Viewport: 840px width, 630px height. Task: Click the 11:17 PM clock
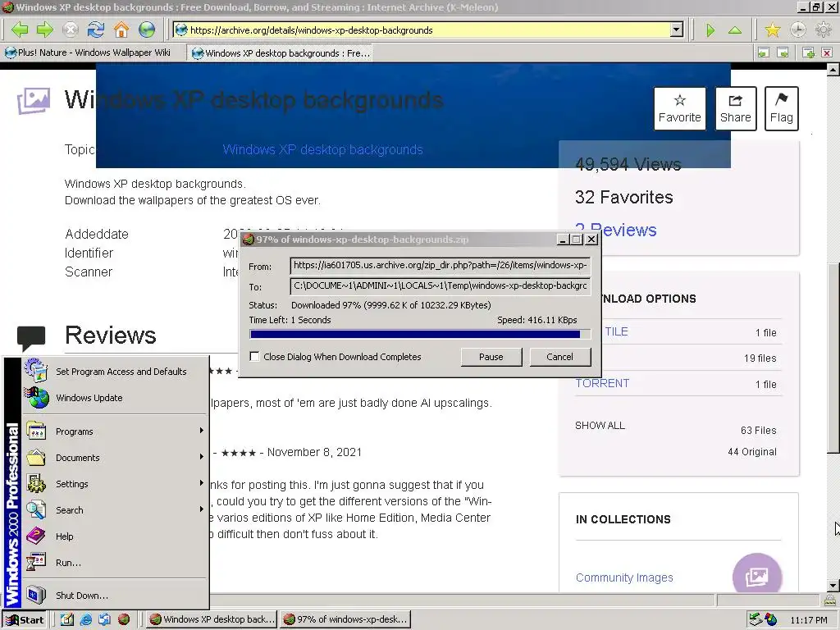(x=809, y=620)
